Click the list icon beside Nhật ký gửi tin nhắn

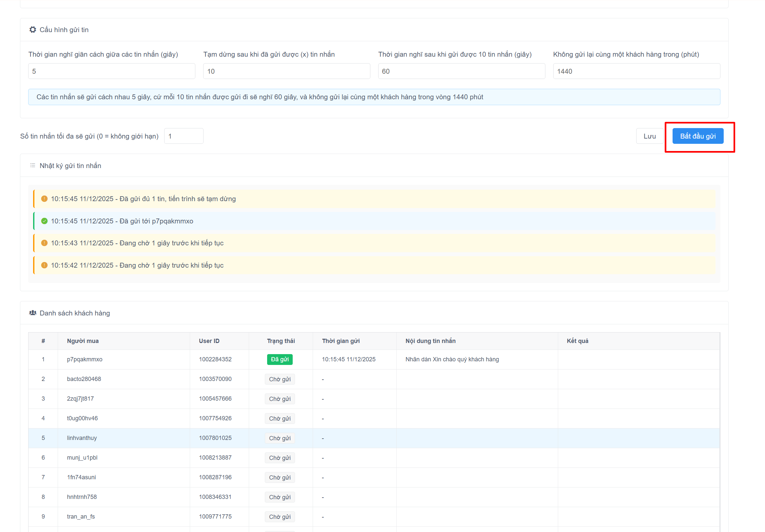[33, 165]
